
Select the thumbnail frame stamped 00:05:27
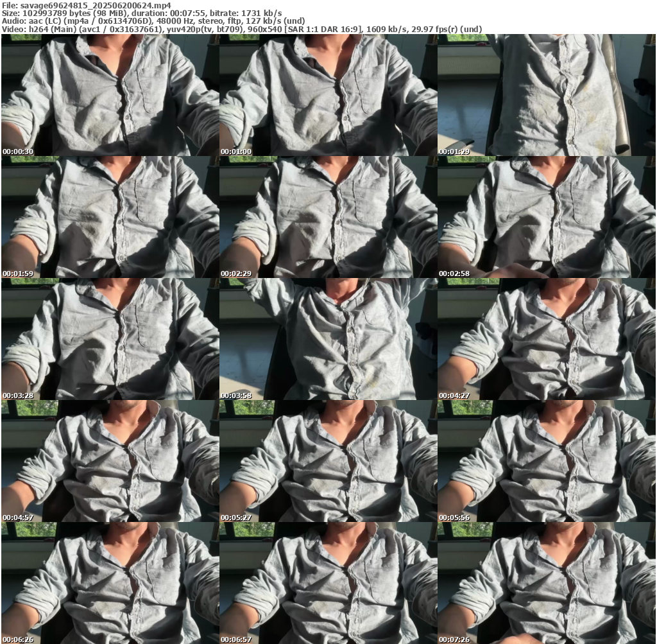pos(328,461)
